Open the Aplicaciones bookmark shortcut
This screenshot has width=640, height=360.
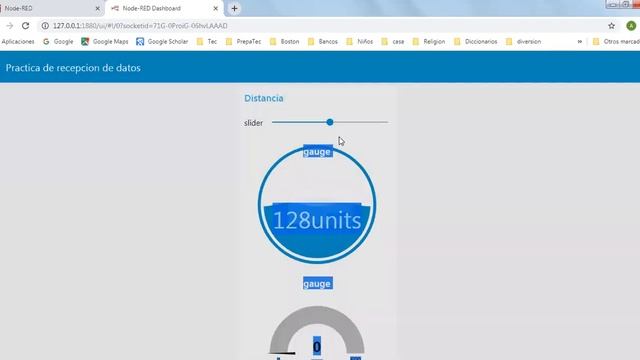point(18,42)
